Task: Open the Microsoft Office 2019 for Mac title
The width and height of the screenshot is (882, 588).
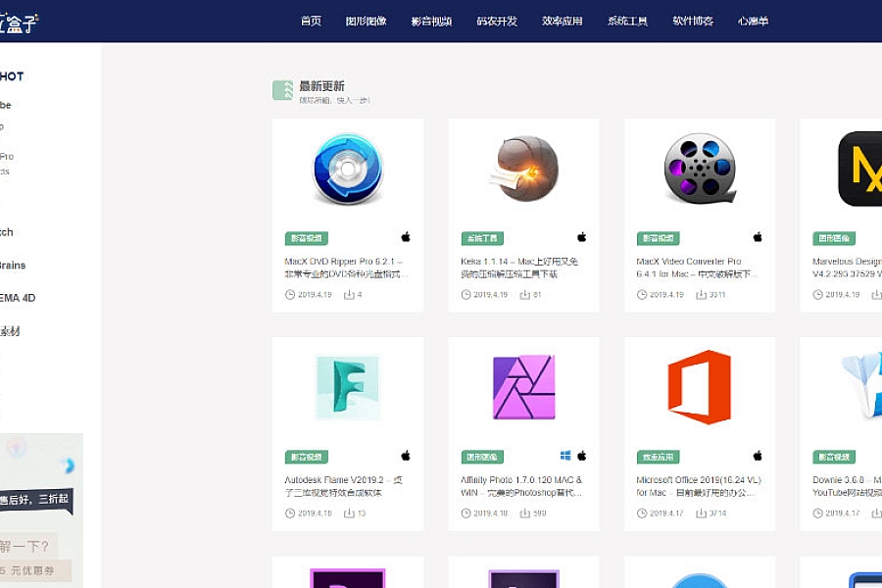Action: (x=699, y=486)
